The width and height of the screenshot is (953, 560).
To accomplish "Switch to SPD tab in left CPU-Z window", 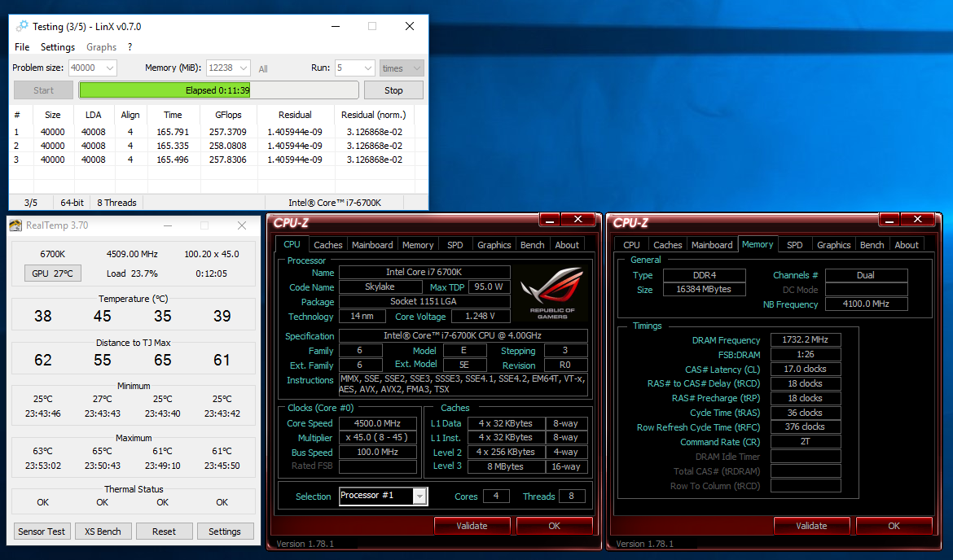I will click(x=455, y=245).
